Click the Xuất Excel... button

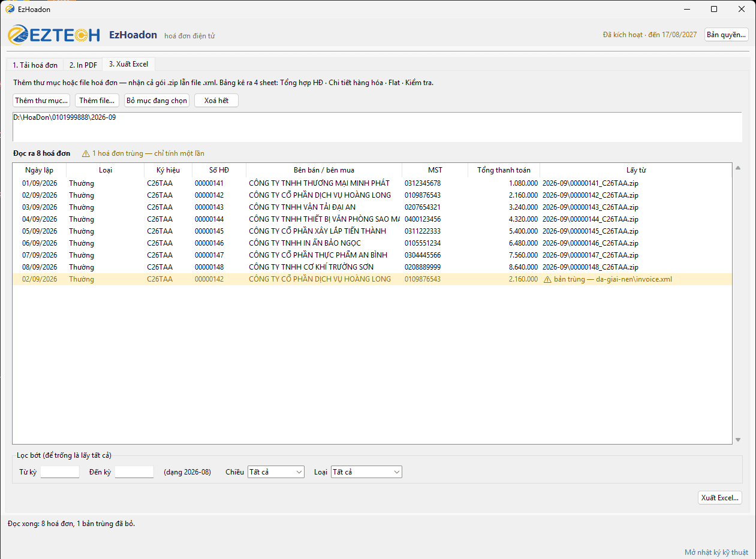[720, 498]
